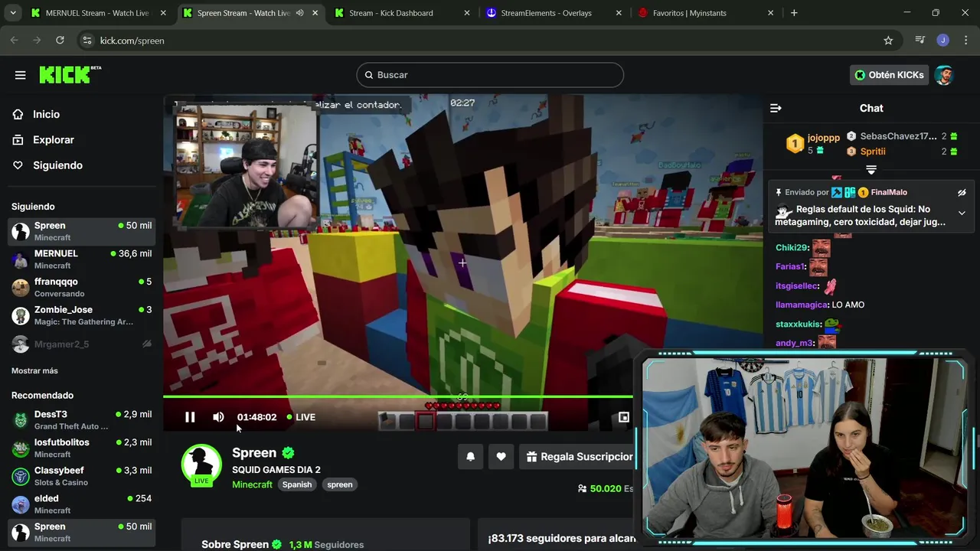Mute the stream with the speaker icon
The width and height of the screenshot is (980, 551).
tap(218, 417)
